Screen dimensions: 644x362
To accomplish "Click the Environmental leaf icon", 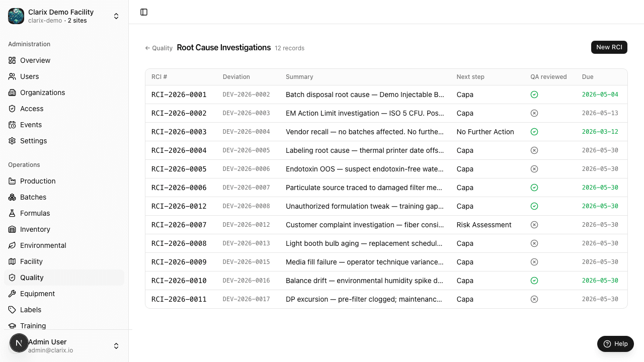I will tap(12, 245).
